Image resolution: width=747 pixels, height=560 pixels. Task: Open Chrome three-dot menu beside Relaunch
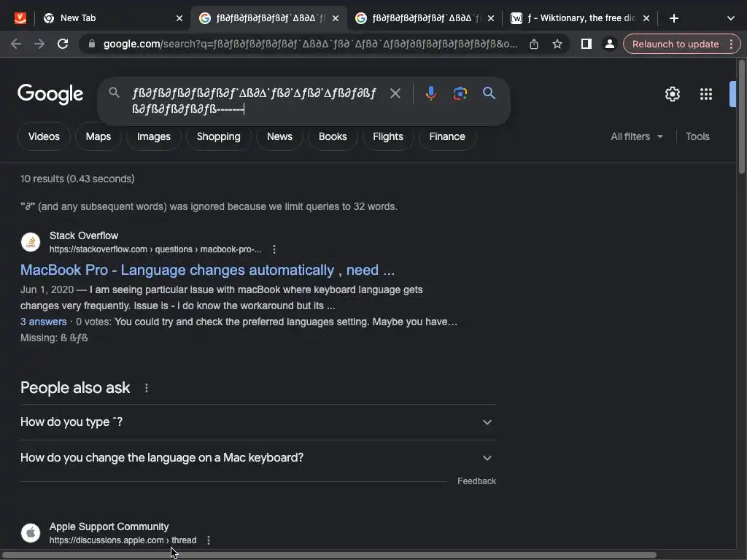[x=731, y=44]
